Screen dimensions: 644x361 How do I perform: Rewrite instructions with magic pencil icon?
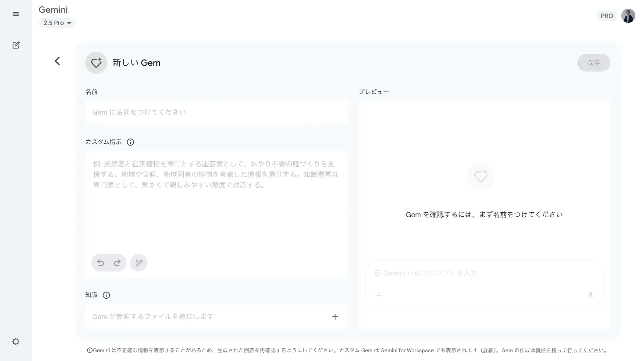[x=139, y=263]
